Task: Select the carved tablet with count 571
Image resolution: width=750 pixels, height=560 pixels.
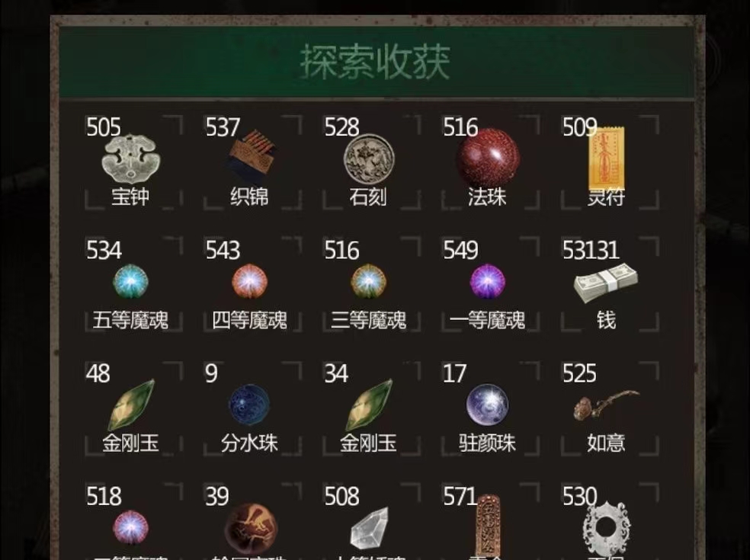Action: tap(489, 526)
